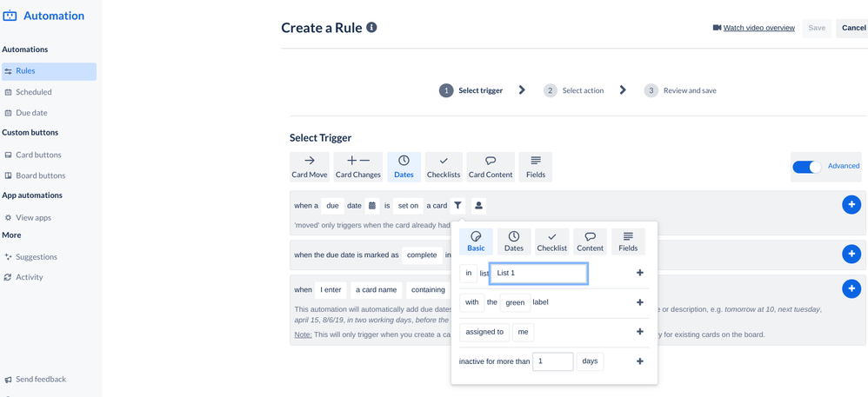Change the 'green' label color option
This screenshot has width=868, height=397.
click(515, 302)
